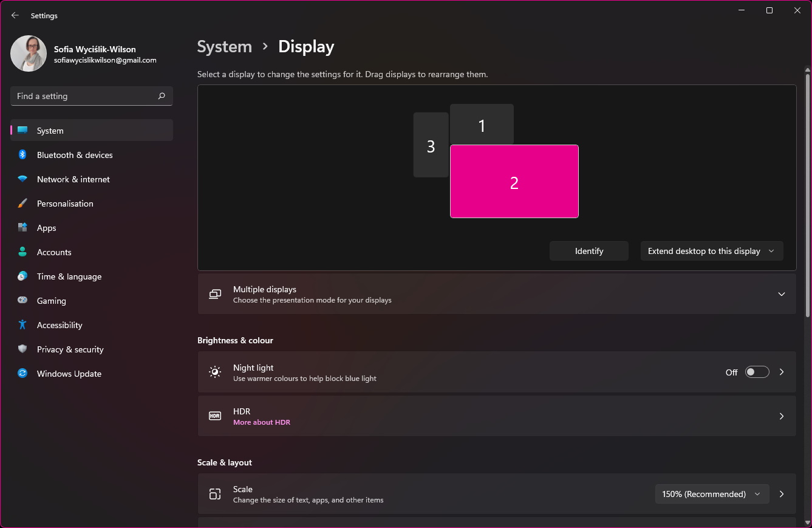The width and height of the screenshot is (812, 528).
Task: Open Personalisation via the paintbrush icon
Action: (x=22, y=204)
